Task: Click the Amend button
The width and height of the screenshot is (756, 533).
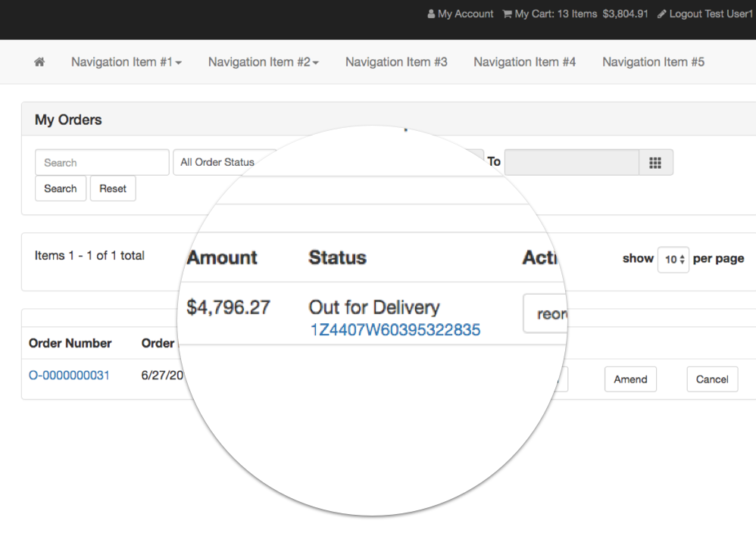Action: click(631, 379)
